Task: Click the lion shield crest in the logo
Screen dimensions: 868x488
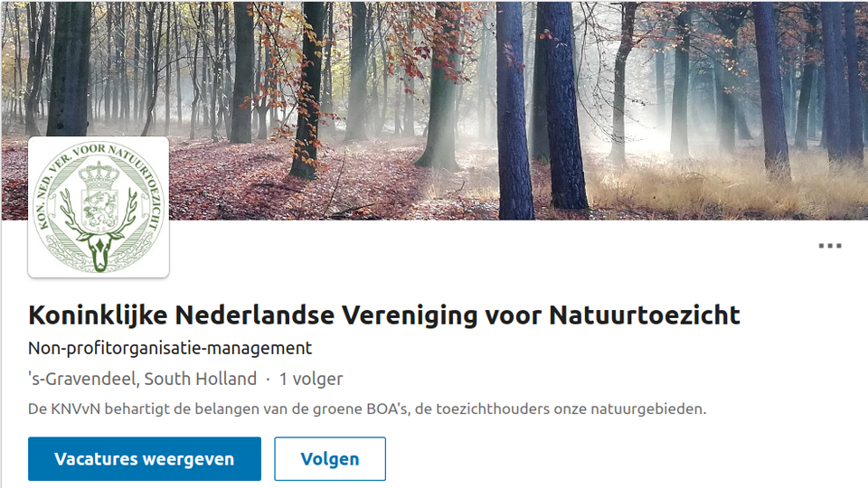Action: (99, 209)
